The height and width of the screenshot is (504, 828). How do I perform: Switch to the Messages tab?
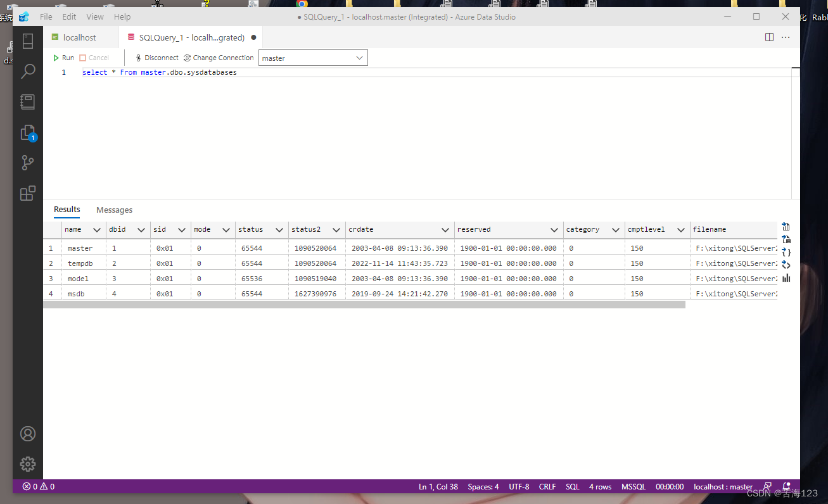(x=114, y=210)
